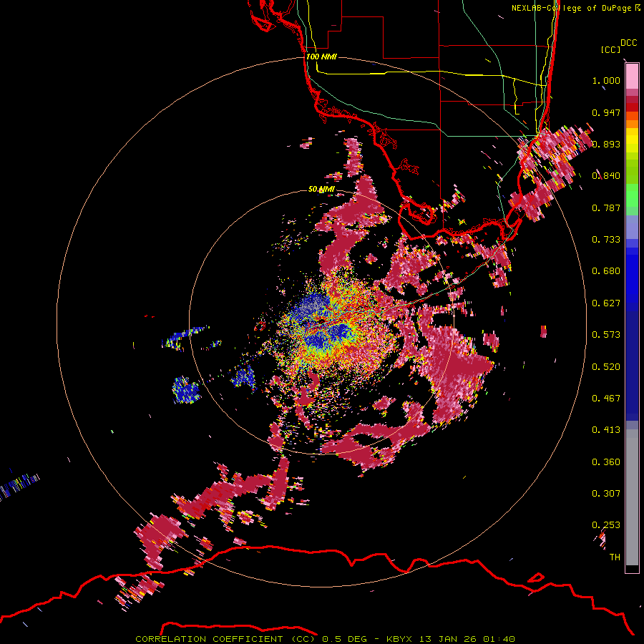Click the 0.680 color scale value
The width and height of the screenshot is (644, 644).
(606, 271)
